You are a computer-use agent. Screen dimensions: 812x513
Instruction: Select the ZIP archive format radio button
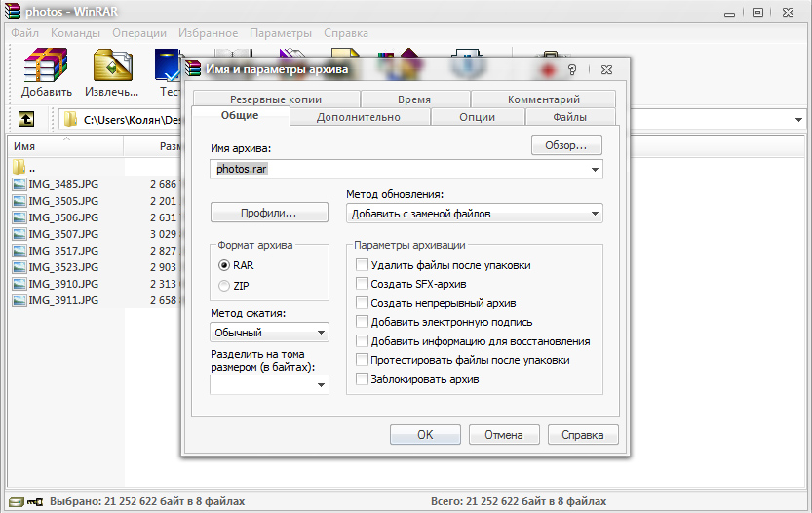(x=224, y=286)
